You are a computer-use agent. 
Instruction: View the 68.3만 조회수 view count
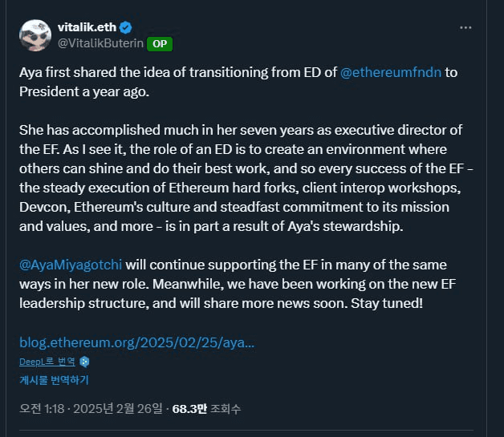[x=206, y=409]
